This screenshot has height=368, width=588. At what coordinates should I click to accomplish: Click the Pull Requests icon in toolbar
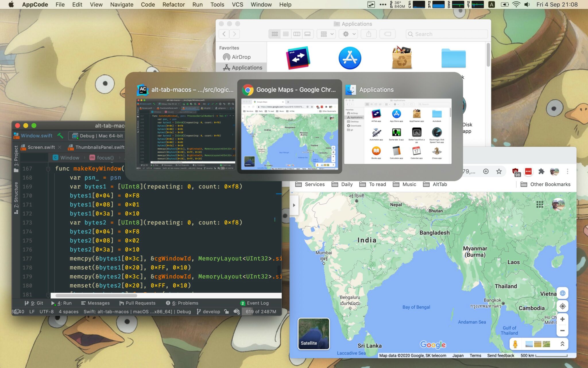click(x=122, y=303)
